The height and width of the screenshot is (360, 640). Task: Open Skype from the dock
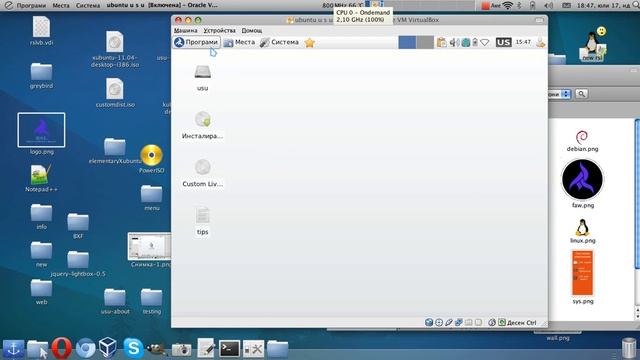(133, 348)
